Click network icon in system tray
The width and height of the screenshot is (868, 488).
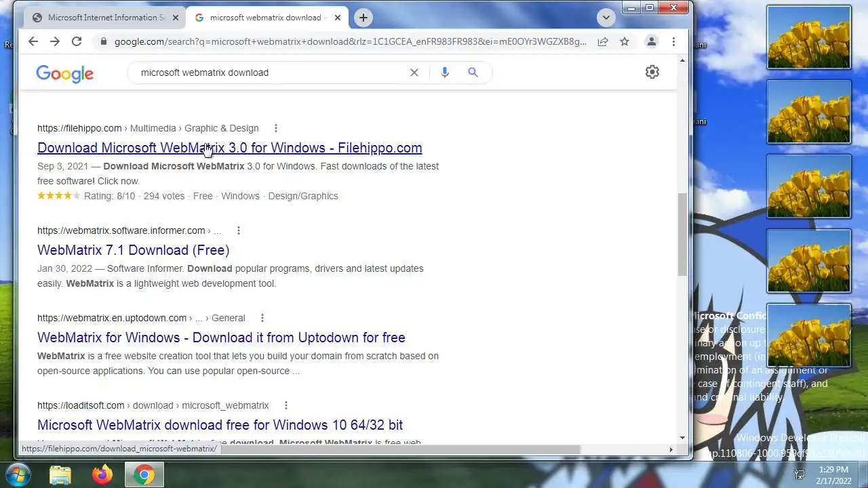pos(800,474)
